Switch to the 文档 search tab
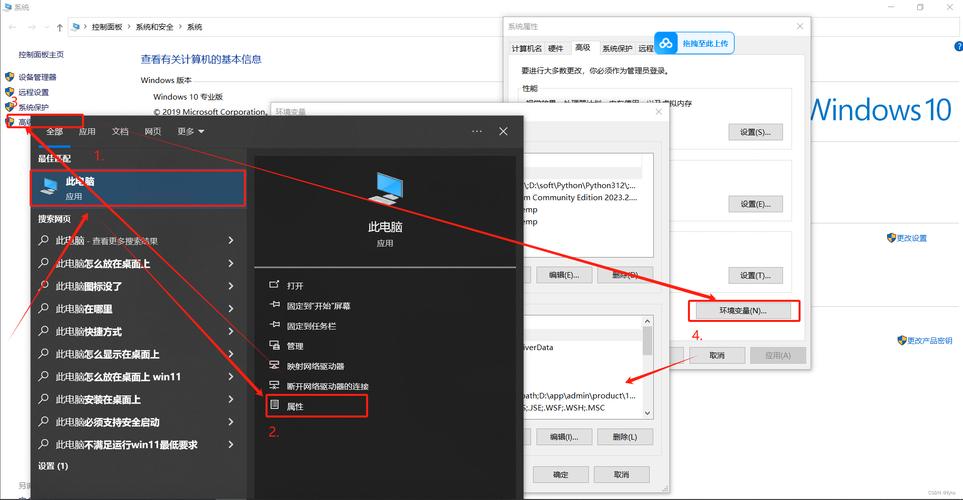This screenshot has height=500, width=963. [120, 131]
